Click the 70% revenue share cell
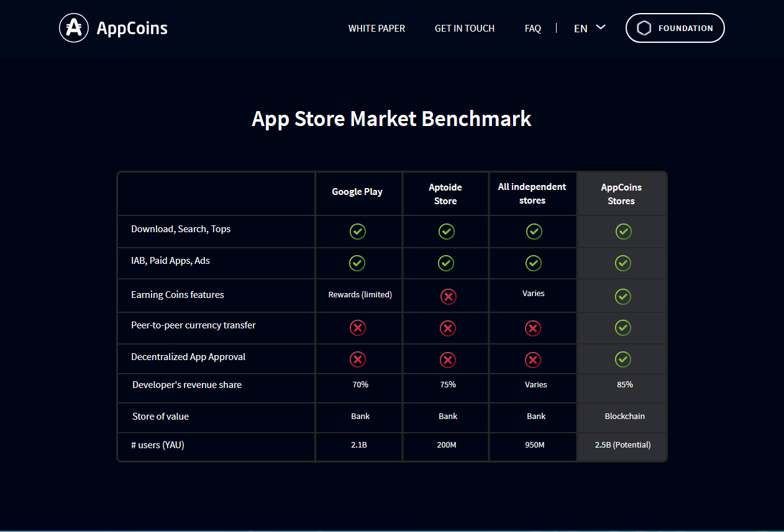The height and width of the screenshot is (532, 784). 360,385
